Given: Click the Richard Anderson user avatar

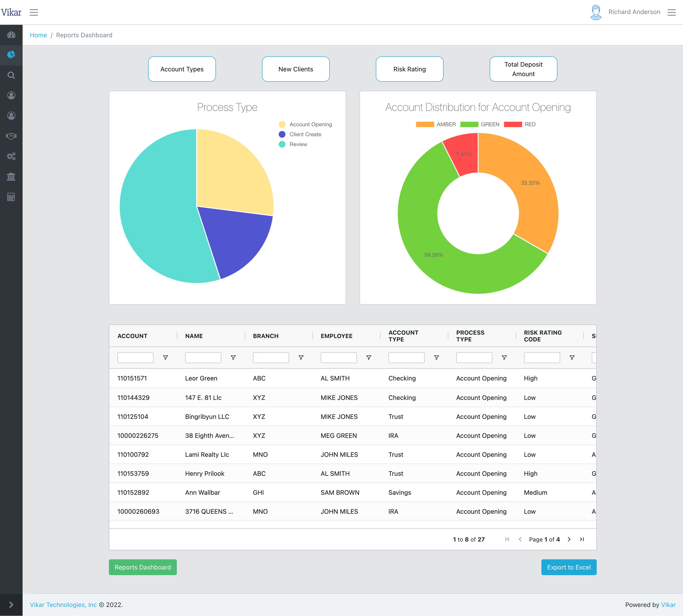Looking at the screenshot, I should pos(596,12).
